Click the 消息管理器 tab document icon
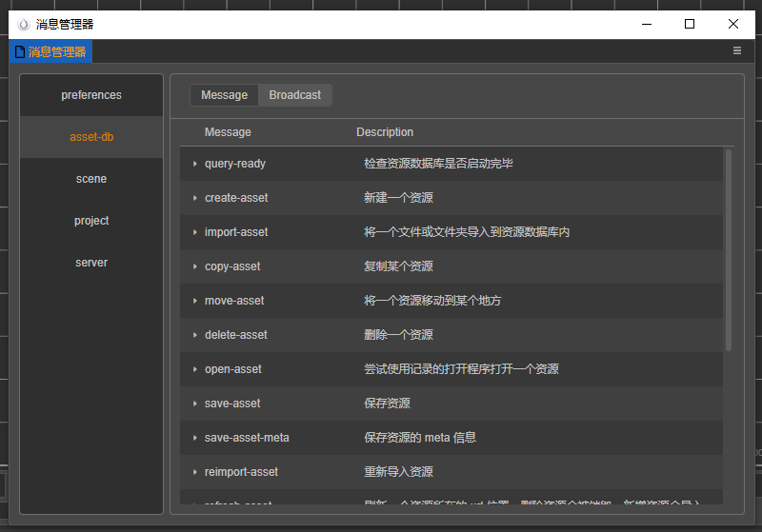762x532 pixels. coord(20,51)
